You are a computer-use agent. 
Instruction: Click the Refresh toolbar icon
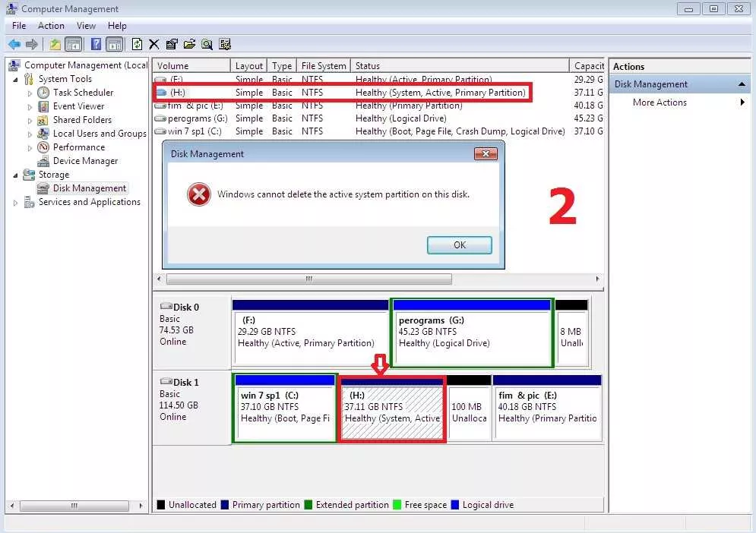click(x=137, y=45)
